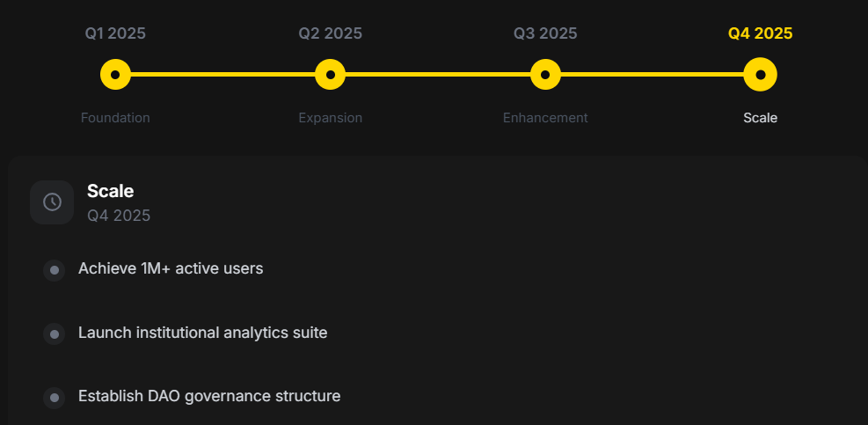The width and height of the screenshot is (868, 425).
Task: Click the clock icon beside Scale heading
Action: pos(52,202)
